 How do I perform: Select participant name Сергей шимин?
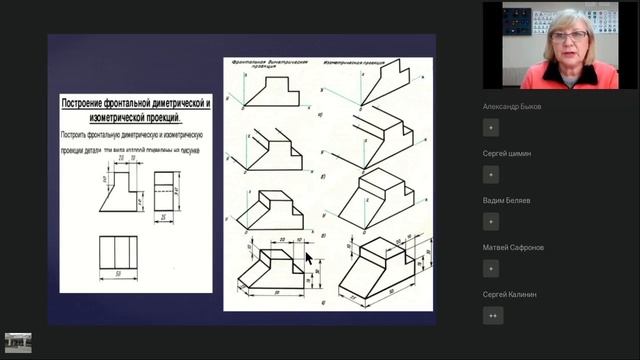[x=507, y=153]
